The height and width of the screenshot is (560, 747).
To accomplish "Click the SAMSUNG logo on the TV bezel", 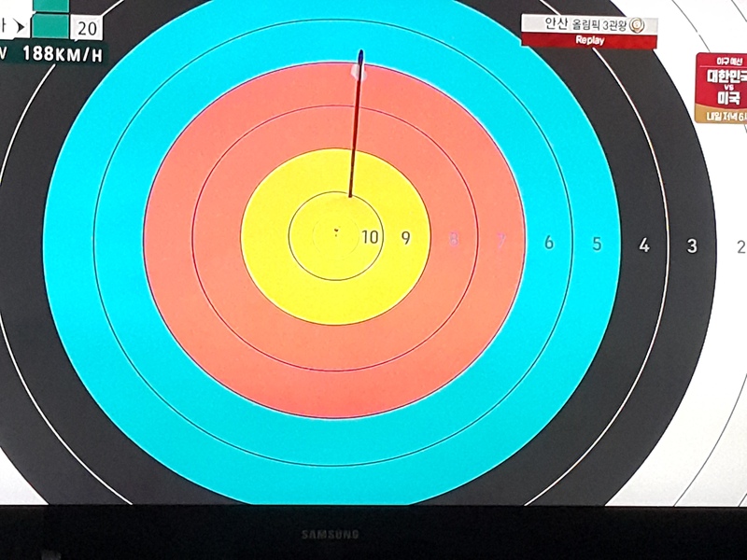I will (x=329, y=535).
